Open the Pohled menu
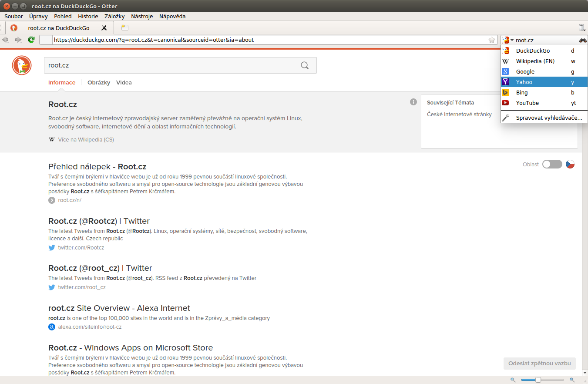Viewport: 588px width, 384px height. [x=63, y=16]
